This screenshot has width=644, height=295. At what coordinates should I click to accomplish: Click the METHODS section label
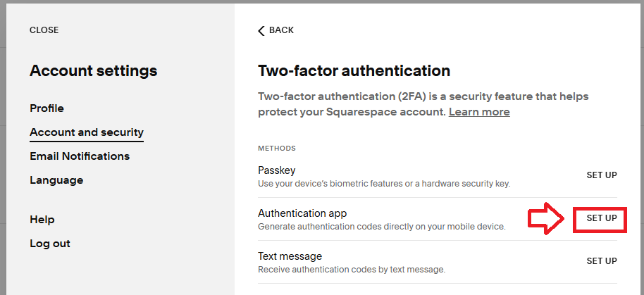click(x=277, y=149)
